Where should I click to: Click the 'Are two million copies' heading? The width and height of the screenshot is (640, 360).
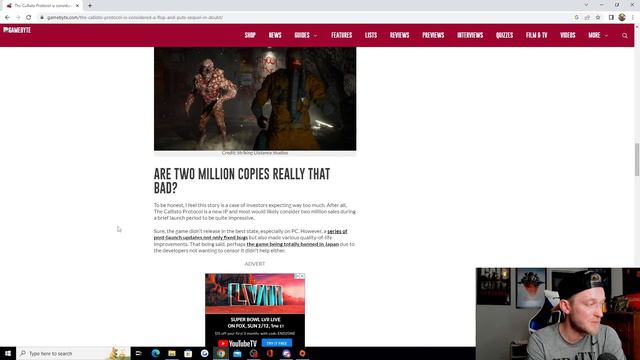pos(242,181)
